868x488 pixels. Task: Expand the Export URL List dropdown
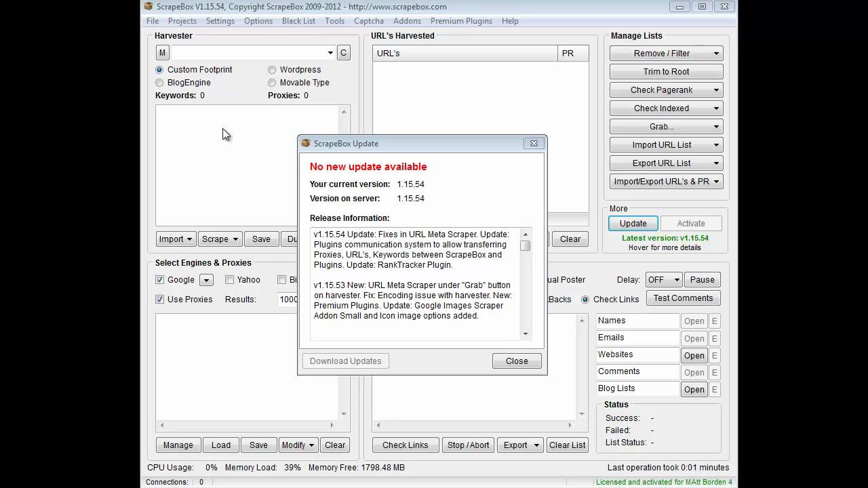click(x=716, y=163)
